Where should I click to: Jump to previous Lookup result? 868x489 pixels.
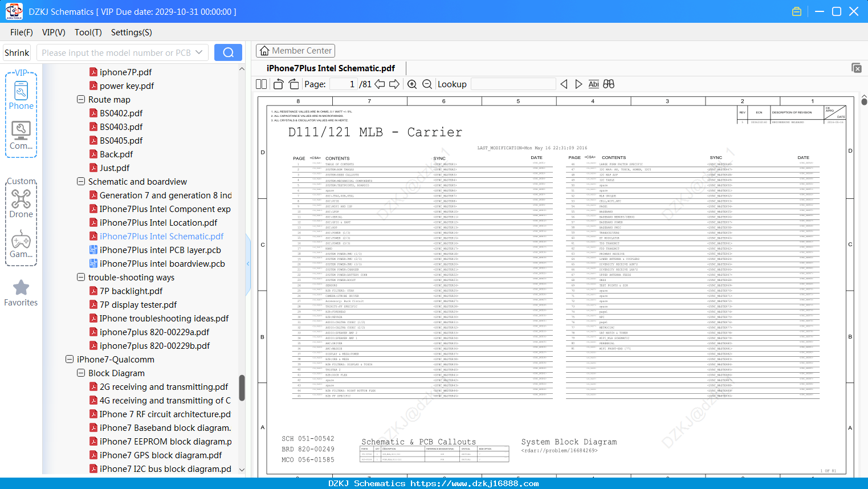[x=564, y=84]
